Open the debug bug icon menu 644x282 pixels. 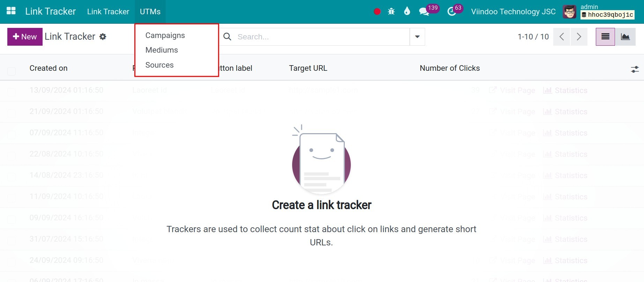click(x=391, y=12)
